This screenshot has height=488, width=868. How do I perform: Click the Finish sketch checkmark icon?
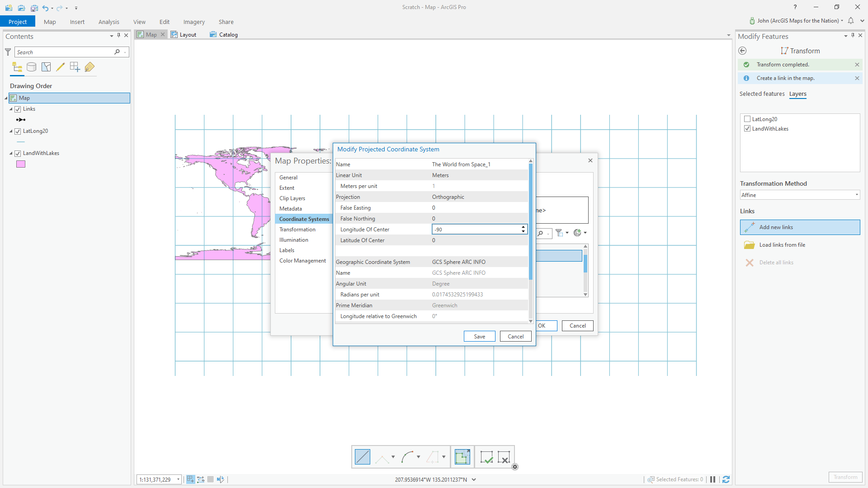tap(486, 457)
